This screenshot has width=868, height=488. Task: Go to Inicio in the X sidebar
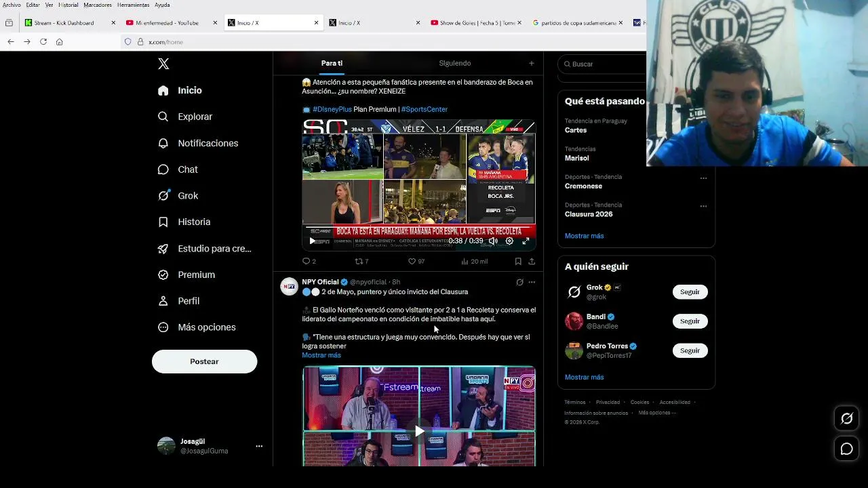180,90
